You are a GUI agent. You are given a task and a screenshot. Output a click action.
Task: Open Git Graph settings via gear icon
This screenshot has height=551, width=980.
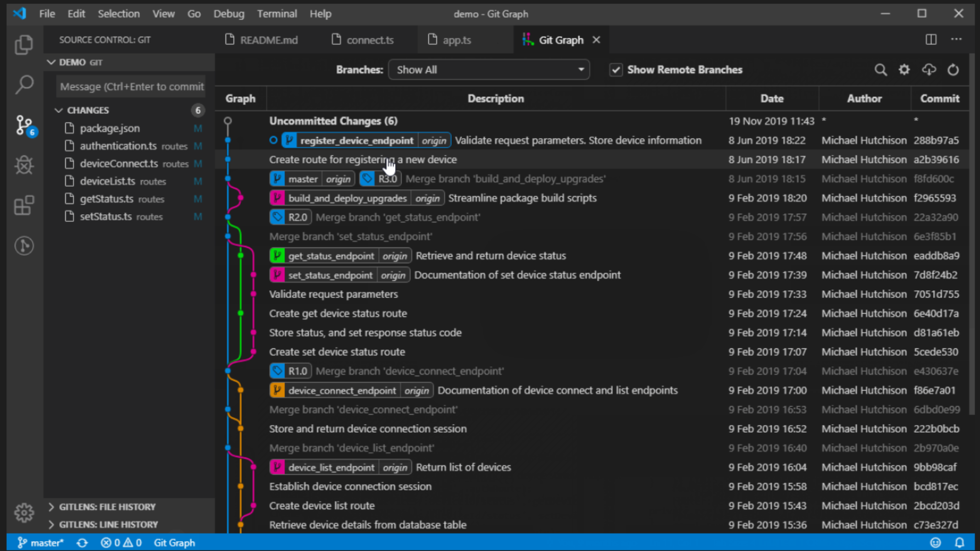[904, 69]
